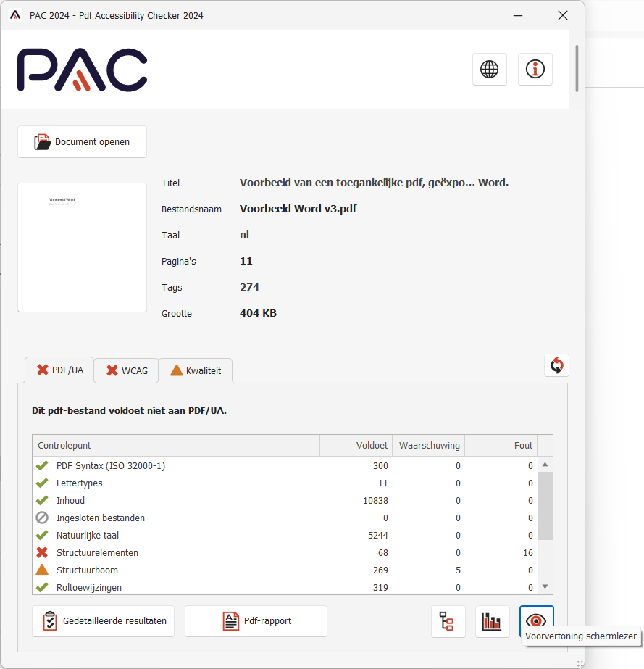Switch to the PDF/UA tab

point(59,370)
